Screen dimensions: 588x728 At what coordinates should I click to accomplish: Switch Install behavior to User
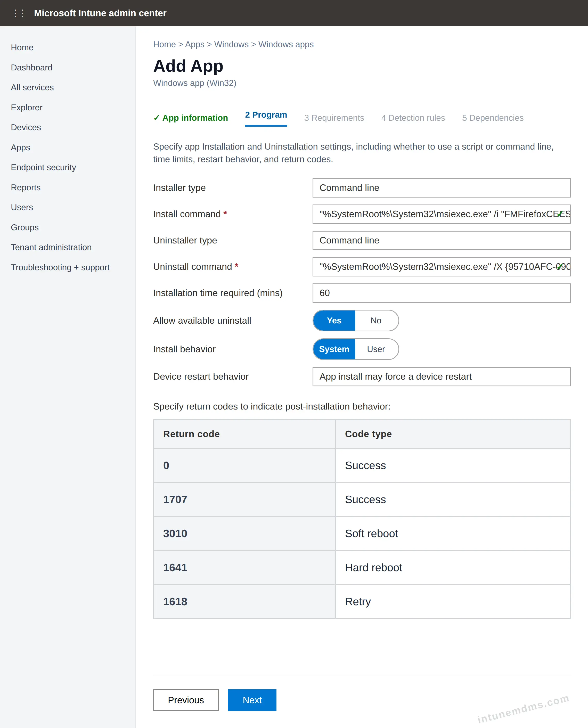[x=376, y=349]
